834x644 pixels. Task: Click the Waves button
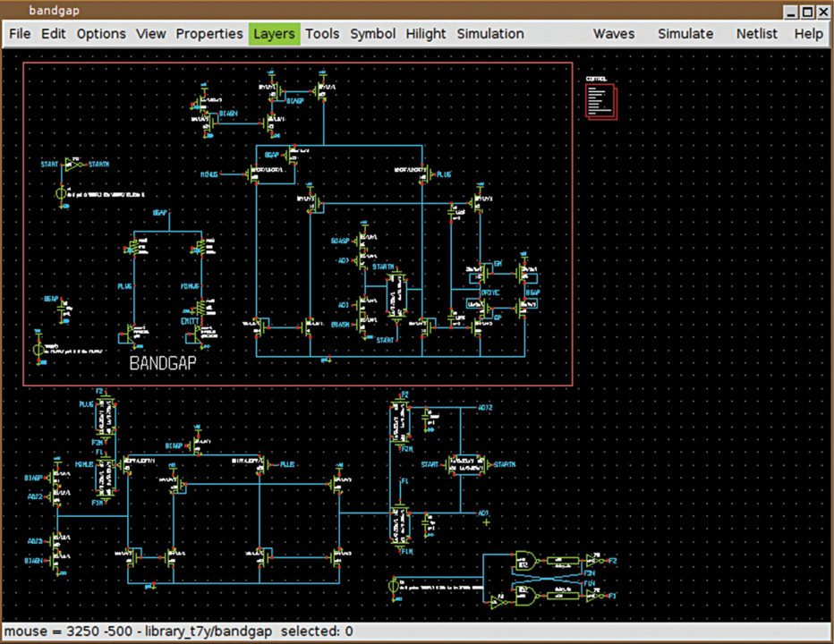(614, 34)
